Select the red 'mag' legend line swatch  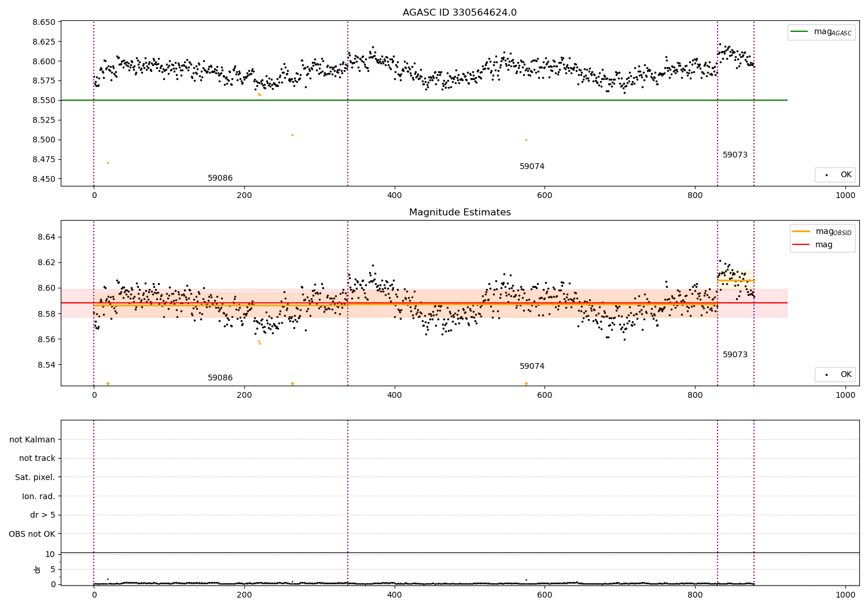pyautogui.click(x=801, y=245)
